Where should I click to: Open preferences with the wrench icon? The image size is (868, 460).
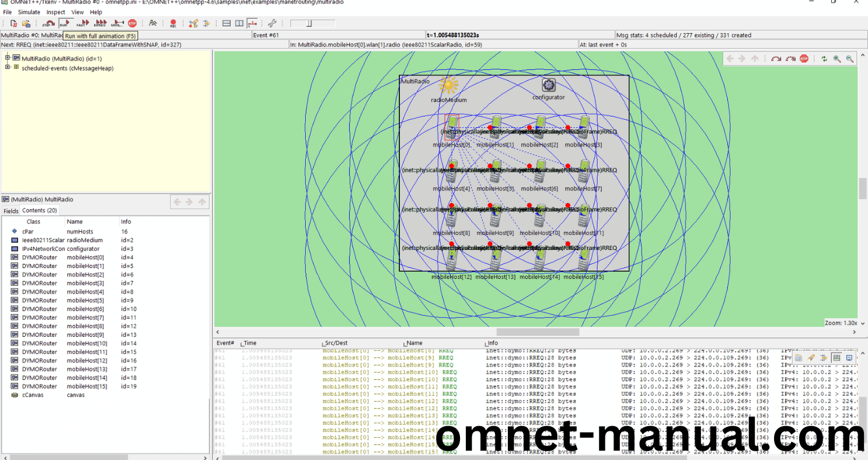pyautogui.click(x=272, y=23)
